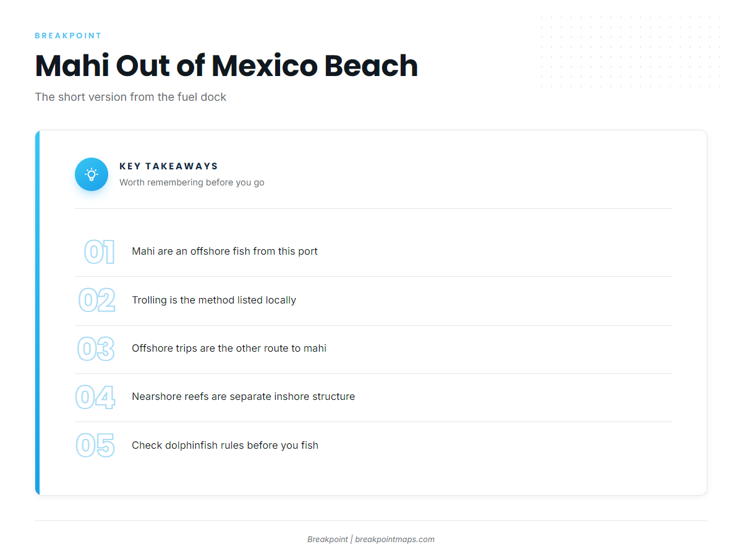Click the outlined 04 number badge

[x=95, y=397]
